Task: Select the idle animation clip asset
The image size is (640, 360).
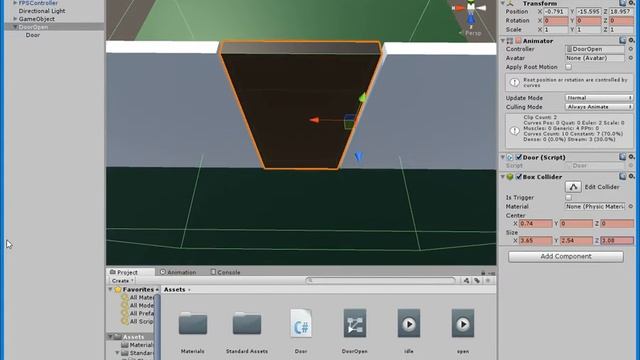Action: [409, 323]
